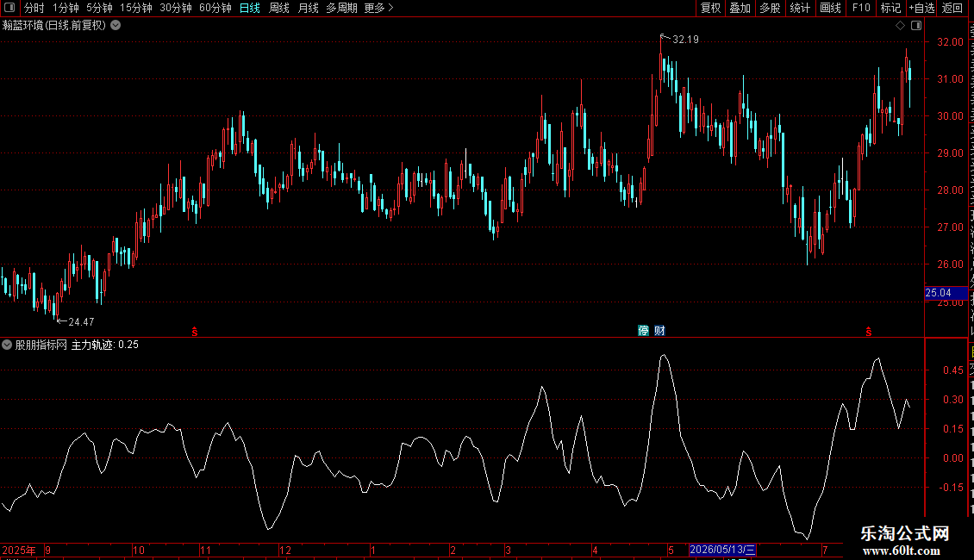Select the 30分钟 period tab
Image resolution: width=974 pixels, height=560 pixels.
click(x=176, y=8)
